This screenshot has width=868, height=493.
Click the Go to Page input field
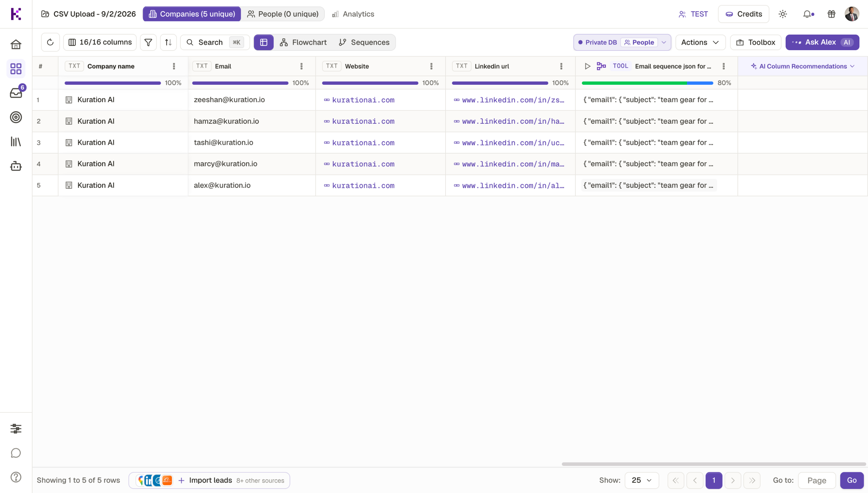click(x=817, y=480)
